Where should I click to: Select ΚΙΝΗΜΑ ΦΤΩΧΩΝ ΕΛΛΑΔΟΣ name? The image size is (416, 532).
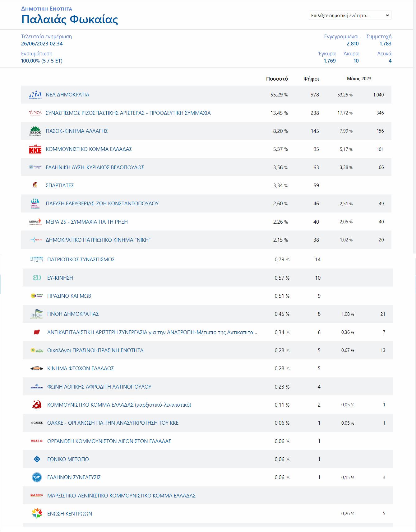click(81, 368)
